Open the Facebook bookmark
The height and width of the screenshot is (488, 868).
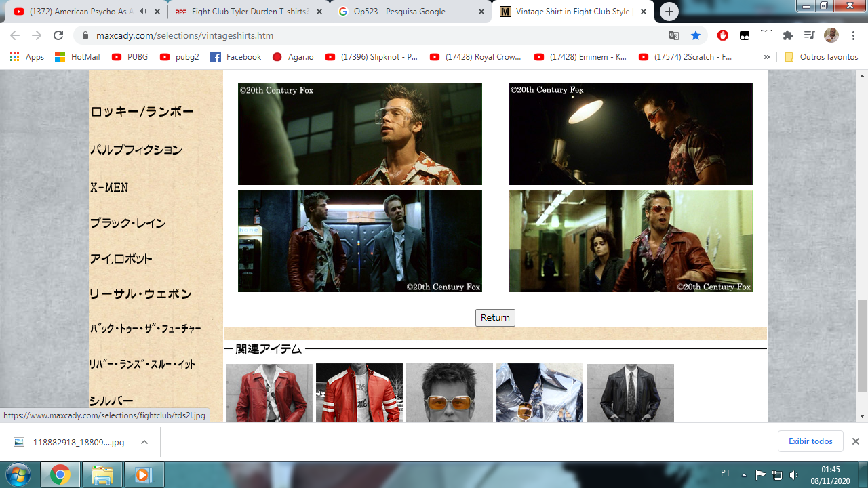(x=236, y=57)
